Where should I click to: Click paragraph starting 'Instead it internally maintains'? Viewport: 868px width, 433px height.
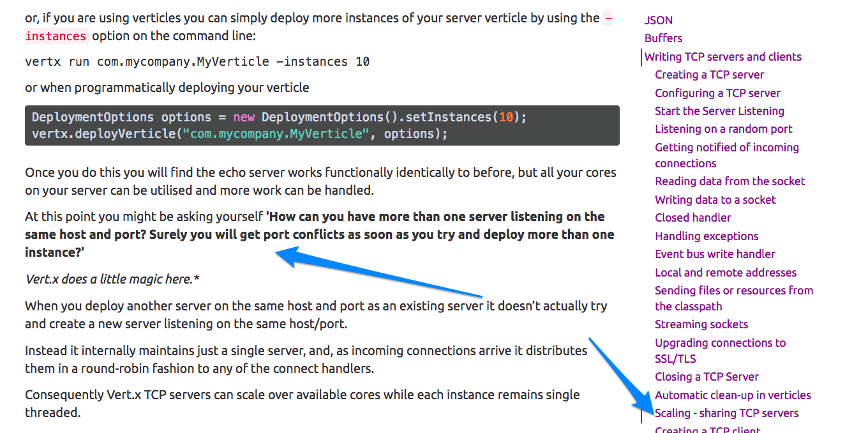[x=306, y=360]
